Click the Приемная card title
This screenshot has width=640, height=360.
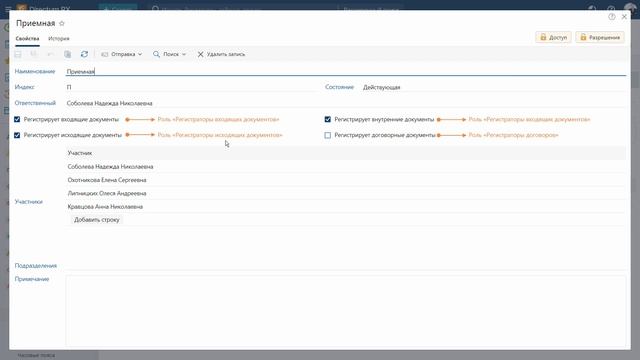(36, 23)
